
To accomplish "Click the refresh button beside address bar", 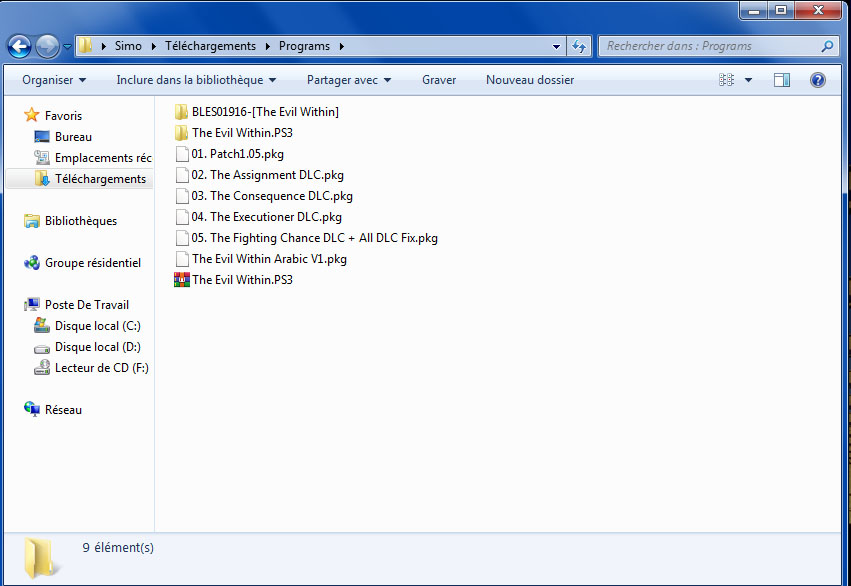I will pos(579,46).
